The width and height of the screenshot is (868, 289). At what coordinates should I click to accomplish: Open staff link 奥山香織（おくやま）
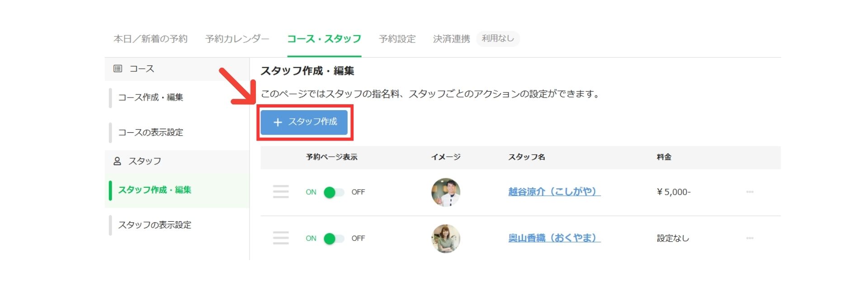tap(554, 238)
